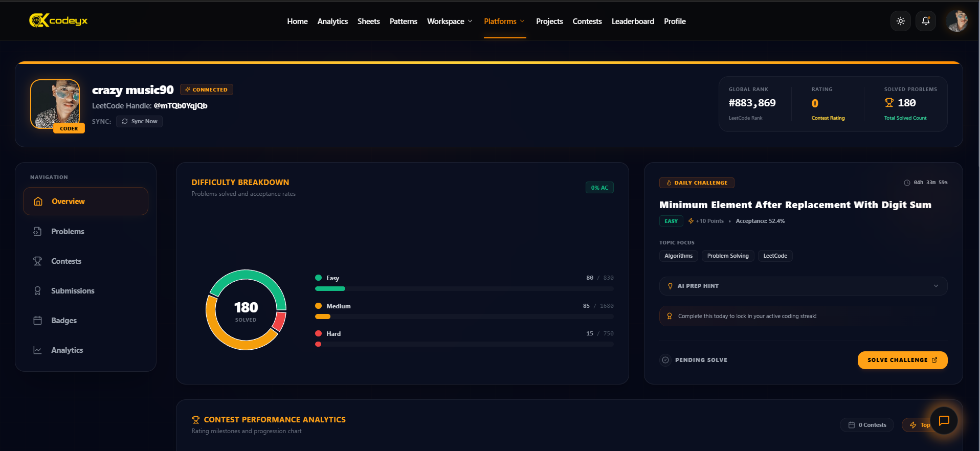Click the Problems sidebar icon
980x451 pixels.
(37, 232)
